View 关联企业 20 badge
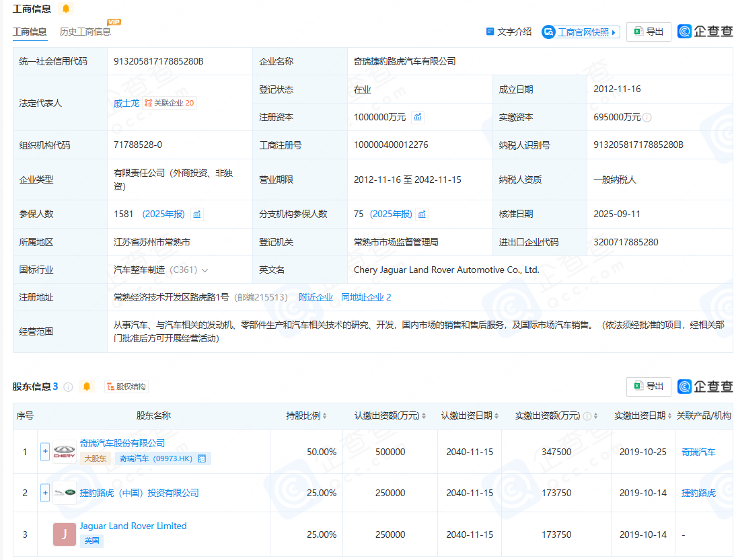Viewport: 736px width, 560px height. [x=170, y=103]
